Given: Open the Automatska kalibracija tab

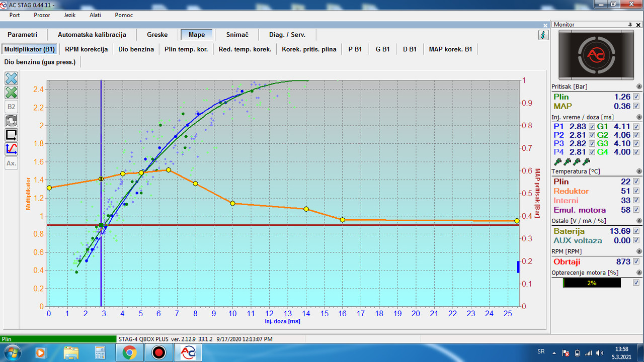Looking at the screenshot, I should 92,35.
